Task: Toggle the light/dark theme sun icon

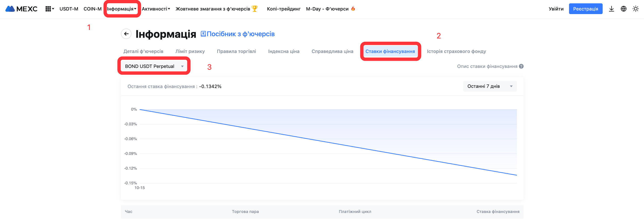Action: point(635,9)
